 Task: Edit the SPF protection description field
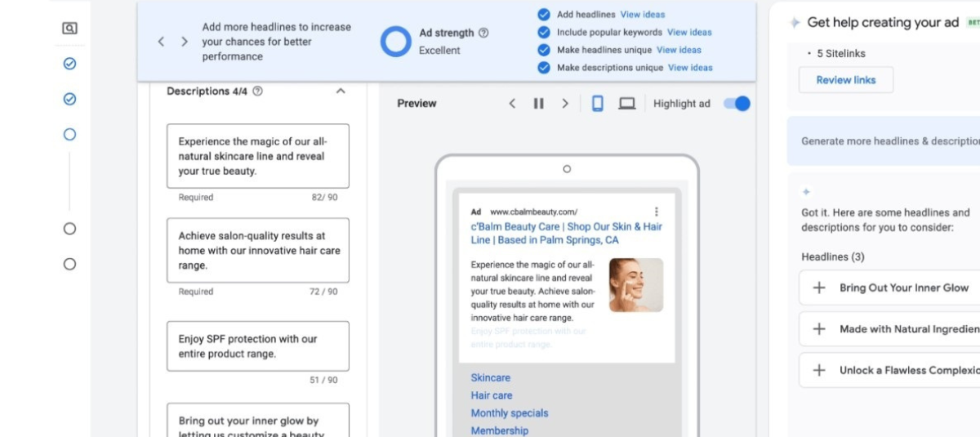[x=257, y=346]
